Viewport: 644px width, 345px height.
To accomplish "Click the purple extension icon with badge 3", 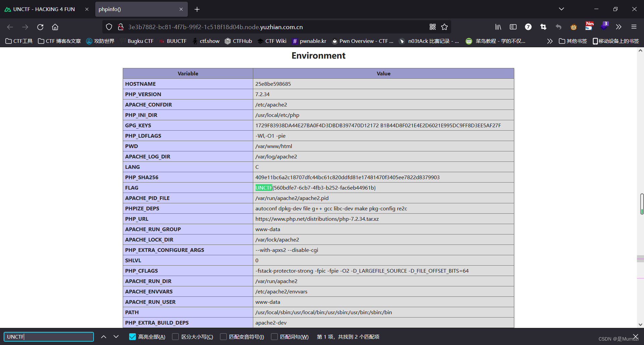I will (605, 27).
